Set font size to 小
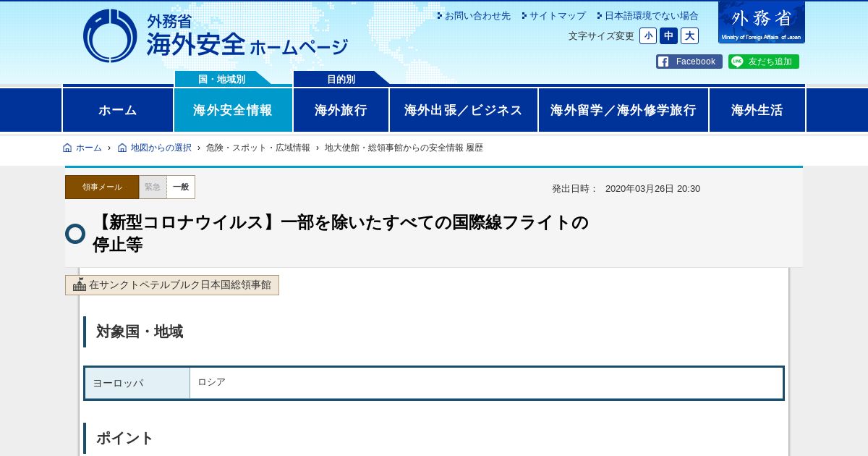 pyautogui.click(x=648, y=36)
